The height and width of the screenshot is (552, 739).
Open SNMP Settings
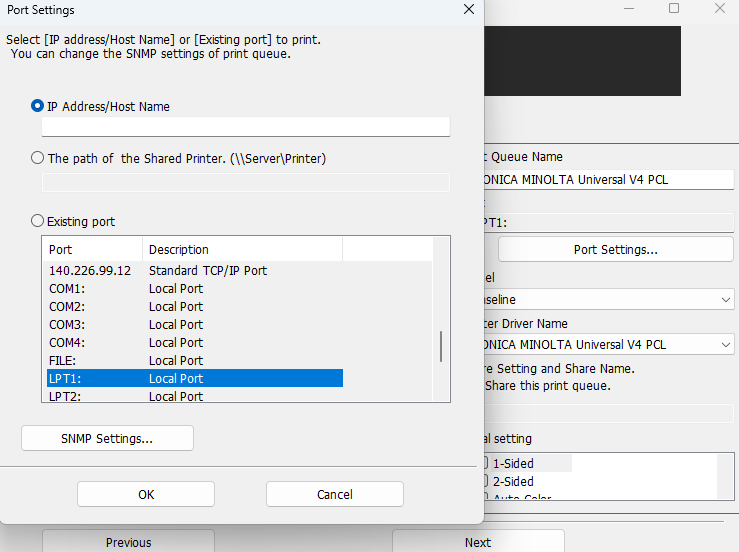(107, 438)
